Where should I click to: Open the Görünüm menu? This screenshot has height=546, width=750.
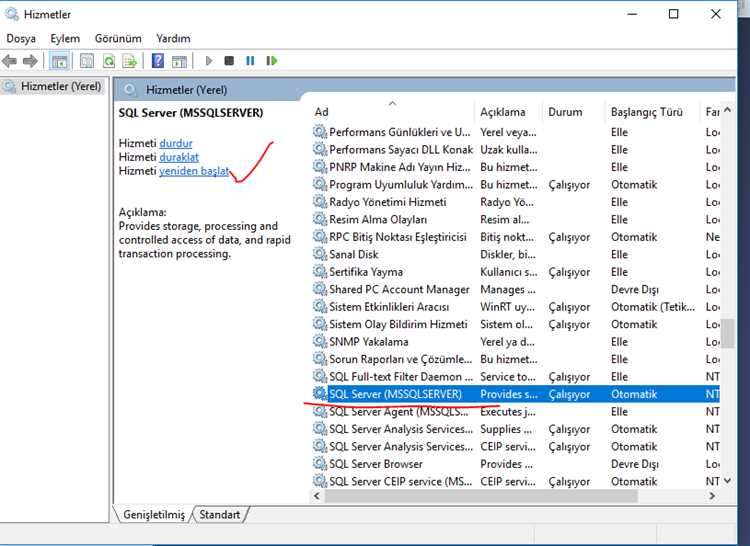[x=118, y=38]
